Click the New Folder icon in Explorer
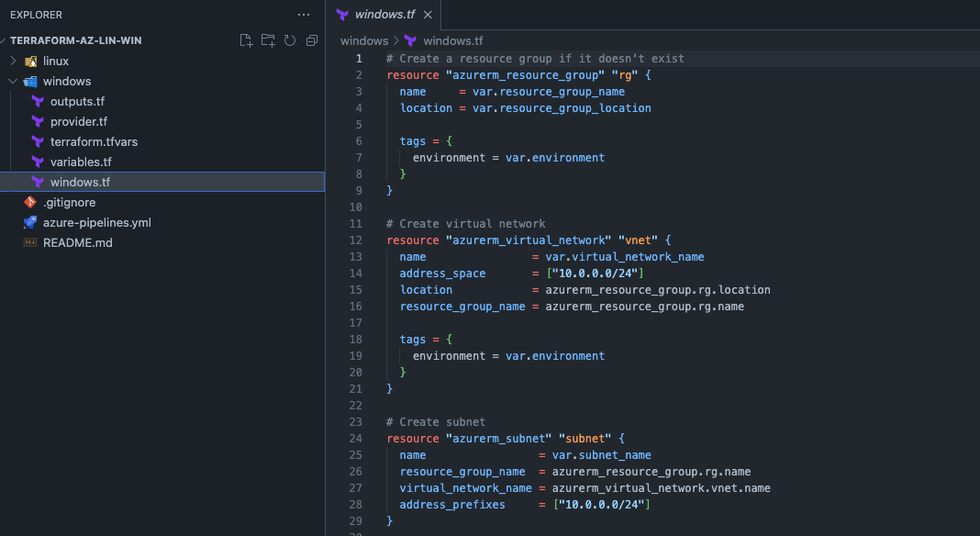The height and width of the screenshot is (536, 980). (267, 40)
